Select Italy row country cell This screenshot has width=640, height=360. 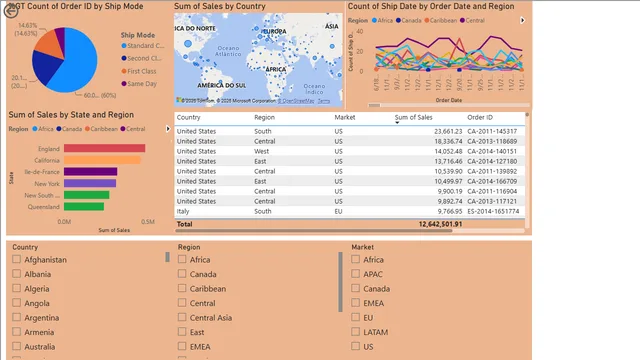click(x=183, y=211)
